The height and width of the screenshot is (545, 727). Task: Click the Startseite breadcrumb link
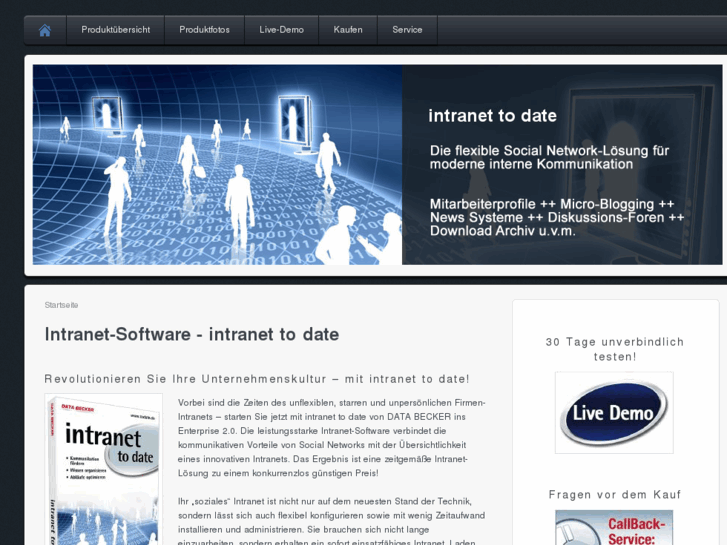[x=61, y=305]
